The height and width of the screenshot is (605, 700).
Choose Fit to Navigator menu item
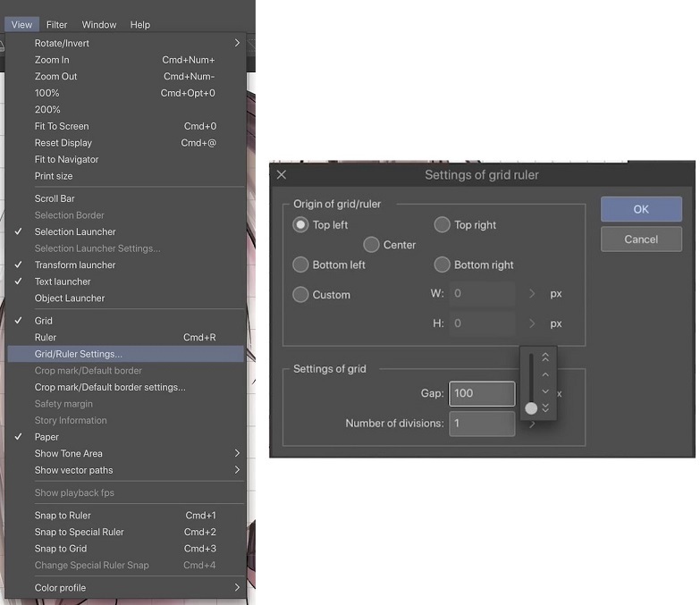(126, 159)
